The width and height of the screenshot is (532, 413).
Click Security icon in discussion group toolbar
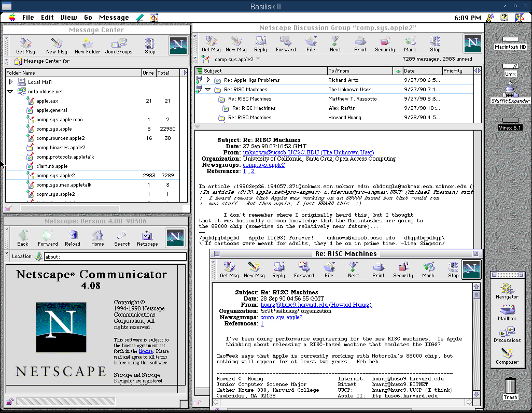click(385, 44)
